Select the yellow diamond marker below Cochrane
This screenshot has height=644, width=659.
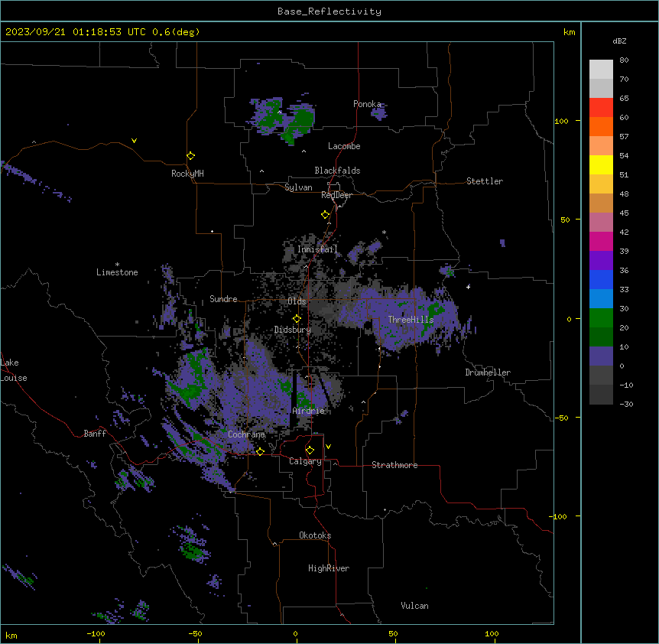pos(260,451)
